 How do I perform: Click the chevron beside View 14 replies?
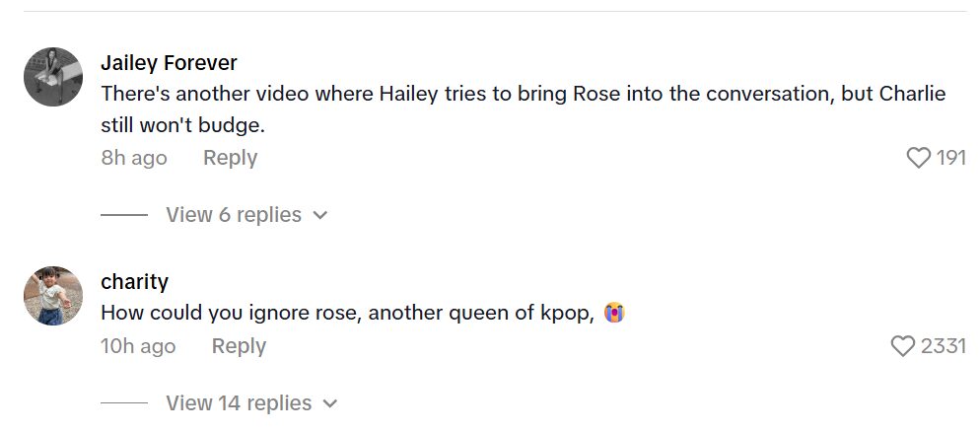[x=330, y=403]
